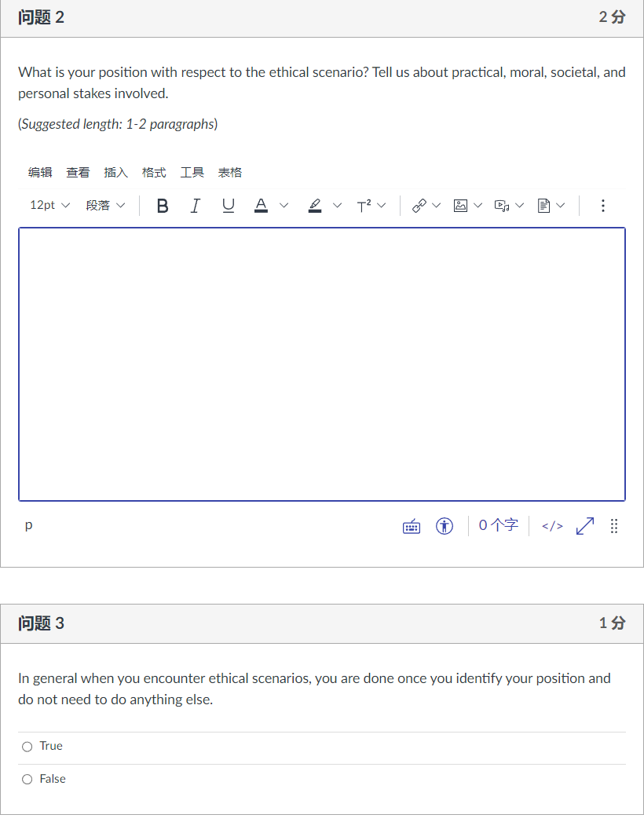The image size is (644, 822).
Task: Open the accessibility checker icon
Action: point(445,526)
